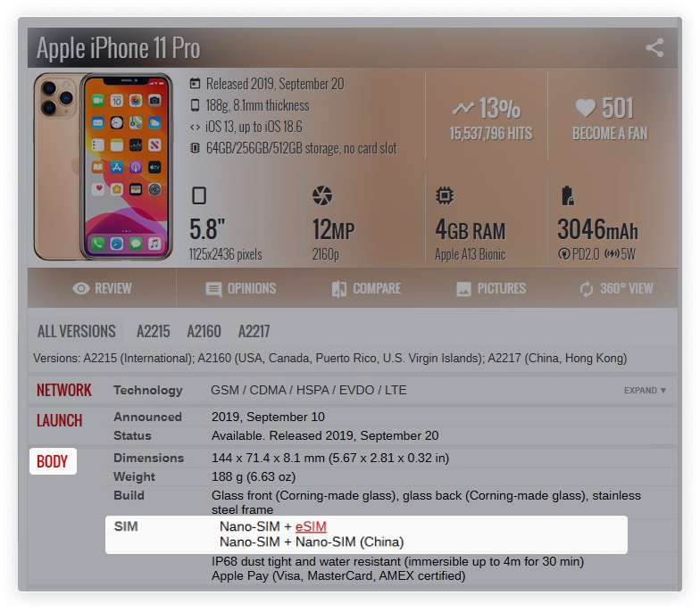Image resolution: width=700 pixels, height=612 pixels.
Task: Click the wireless charging 5W icon
Action: tap(612, 253)
